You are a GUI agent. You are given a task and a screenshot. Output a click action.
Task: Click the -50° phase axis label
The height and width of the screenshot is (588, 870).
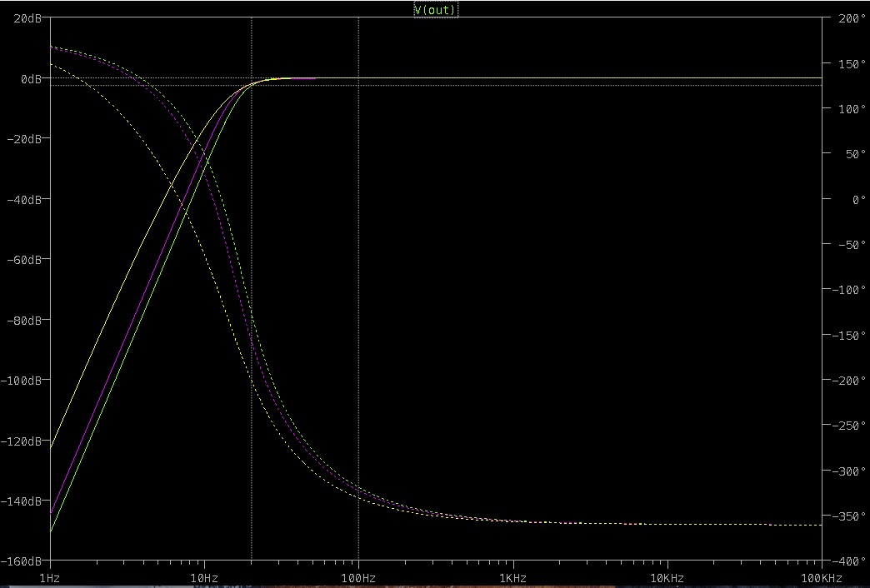(x=852, y=245)
